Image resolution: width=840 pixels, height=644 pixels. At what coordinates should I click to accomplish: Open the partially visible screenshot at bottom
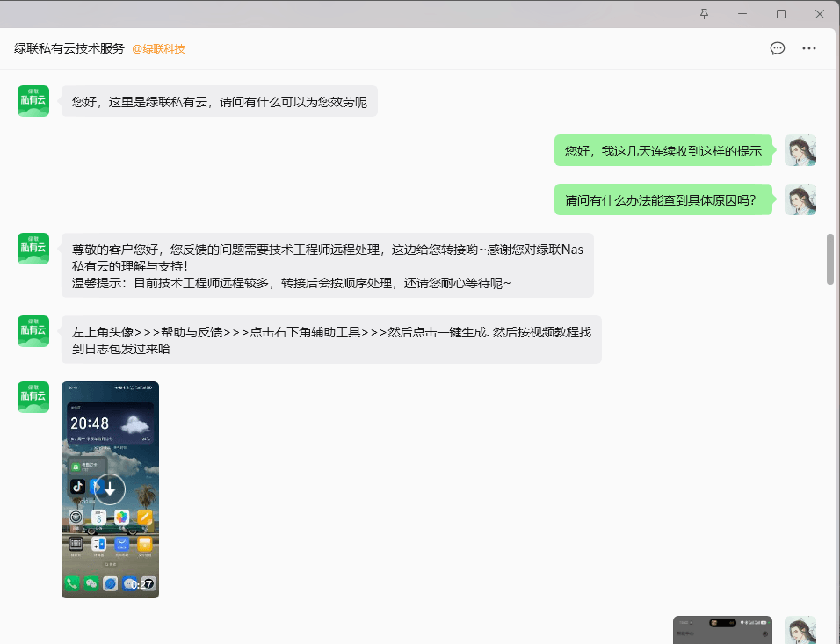coord(722,630)
